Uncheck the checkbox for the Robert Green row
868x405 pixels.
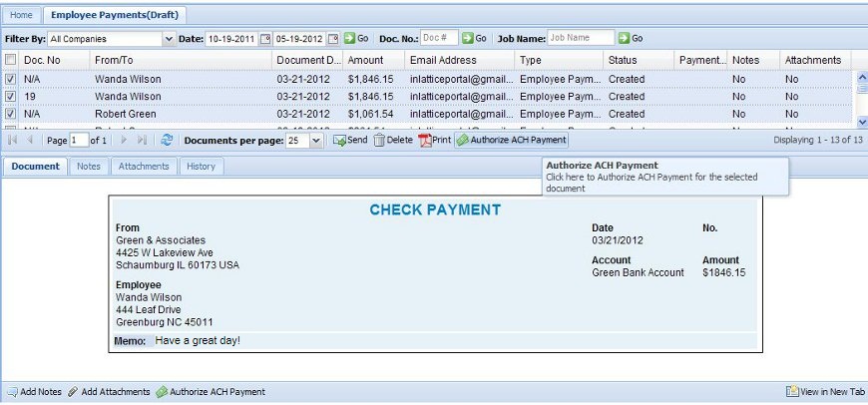pyautogui.click(x=11, y=115)
